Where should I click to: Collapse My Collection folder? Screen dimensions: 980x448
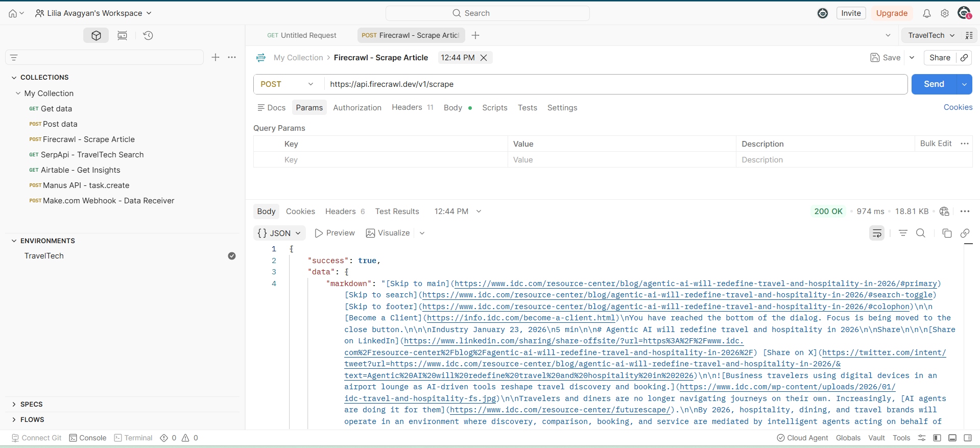click(18, 93)
